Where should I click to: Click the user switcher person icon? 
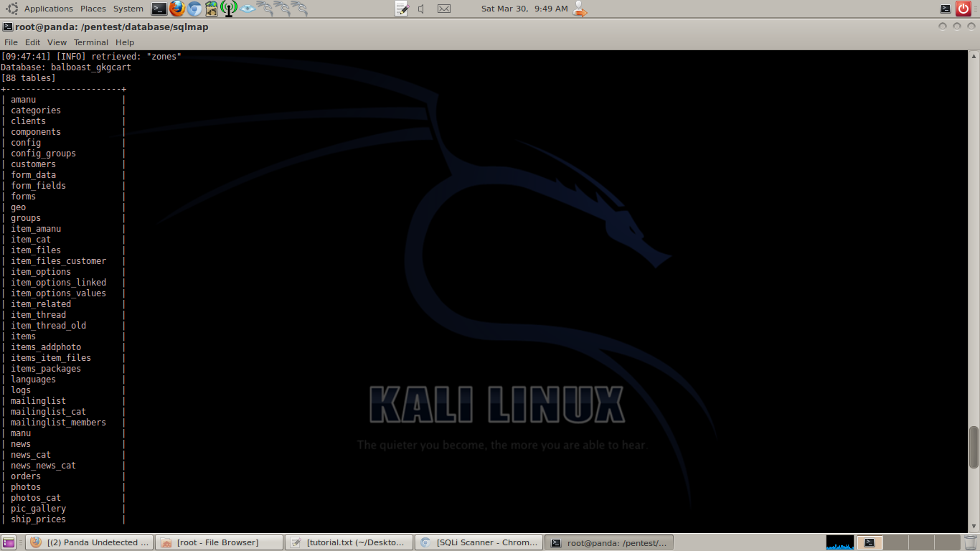[580, 9]
